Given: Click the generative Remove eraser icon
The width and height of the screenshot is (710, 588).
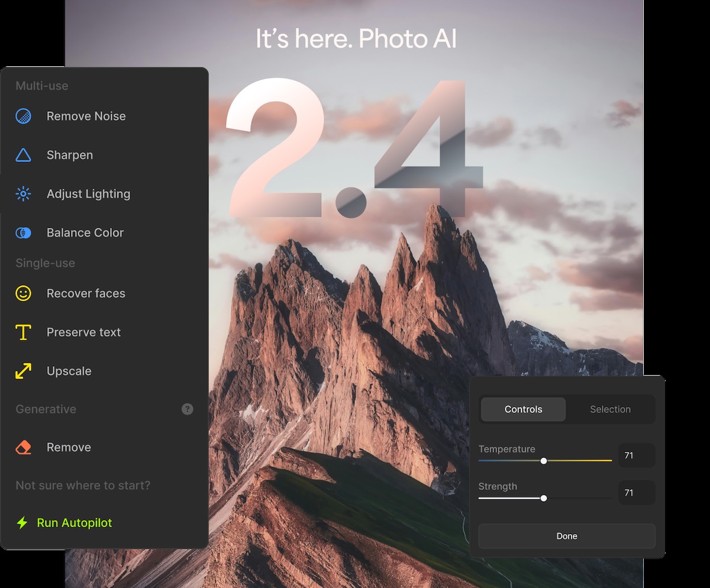Looking at the screenshot, I should tap(23, 447).
